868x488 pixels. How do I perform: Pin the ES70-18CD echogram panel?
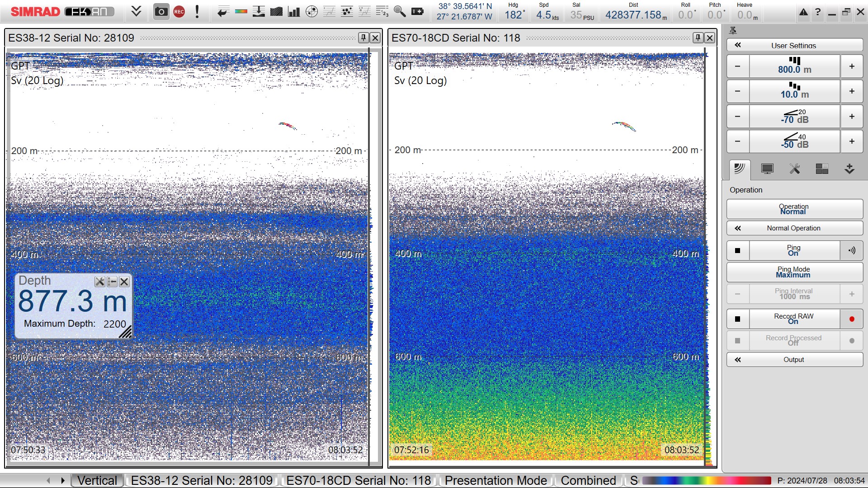tap(698, 38)
